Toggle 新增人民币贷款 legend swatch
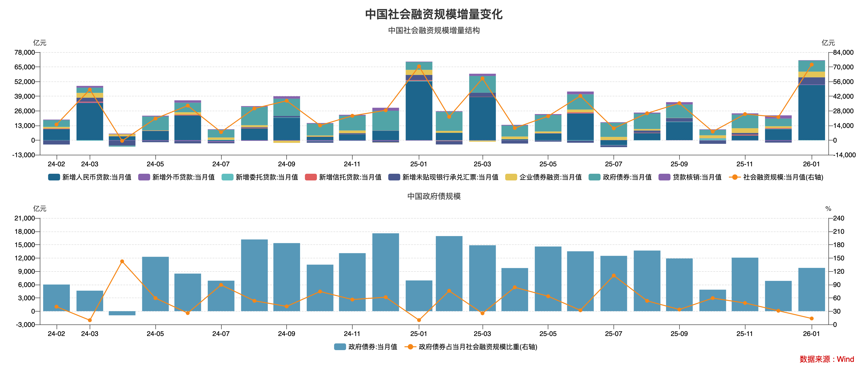 pos(54,177)
